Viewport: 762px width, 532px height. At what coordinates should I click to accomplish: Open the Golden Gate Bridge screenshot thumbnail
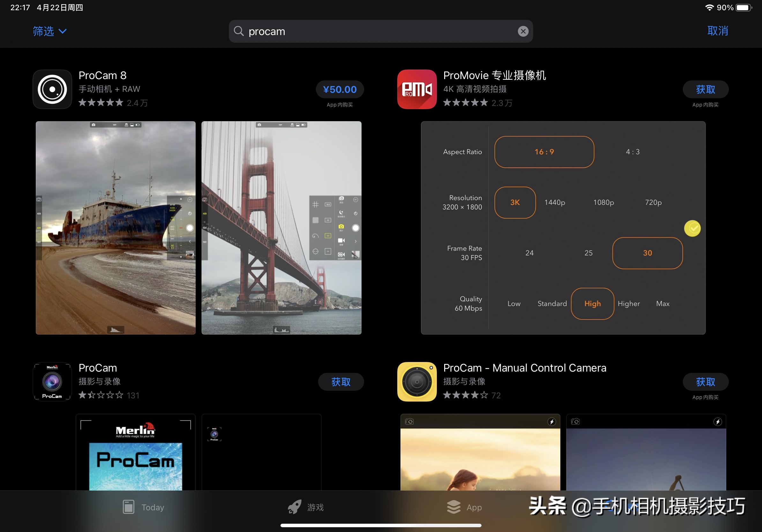pyautogui.click(x=281, y=228)
